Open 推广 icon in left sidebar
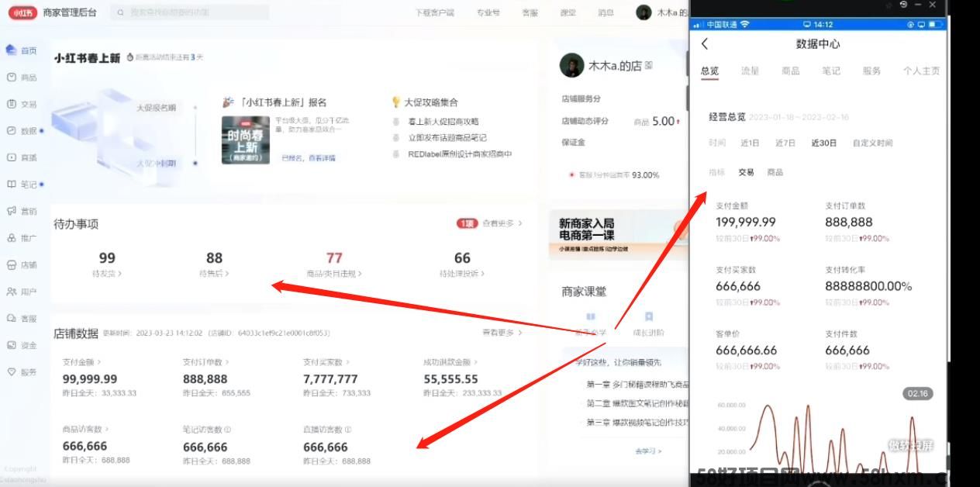This screenshot has width=980, height=487. [11, 238]
